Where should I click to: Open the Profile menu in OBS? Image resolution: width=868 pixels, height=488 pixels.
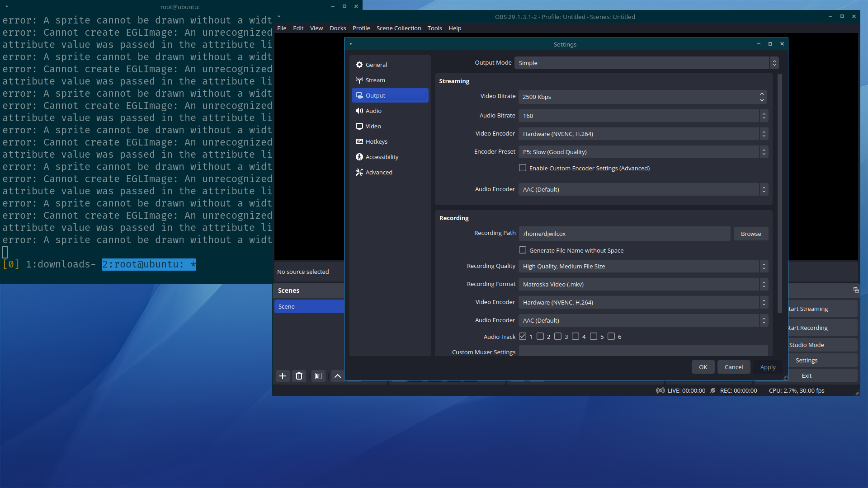(361, 28)
